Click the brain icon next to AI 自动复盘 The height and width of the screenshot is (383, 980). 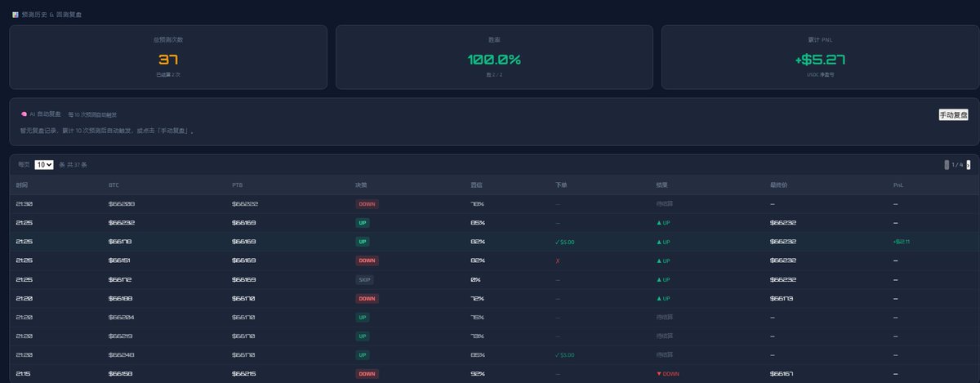[x=24, y=114]
